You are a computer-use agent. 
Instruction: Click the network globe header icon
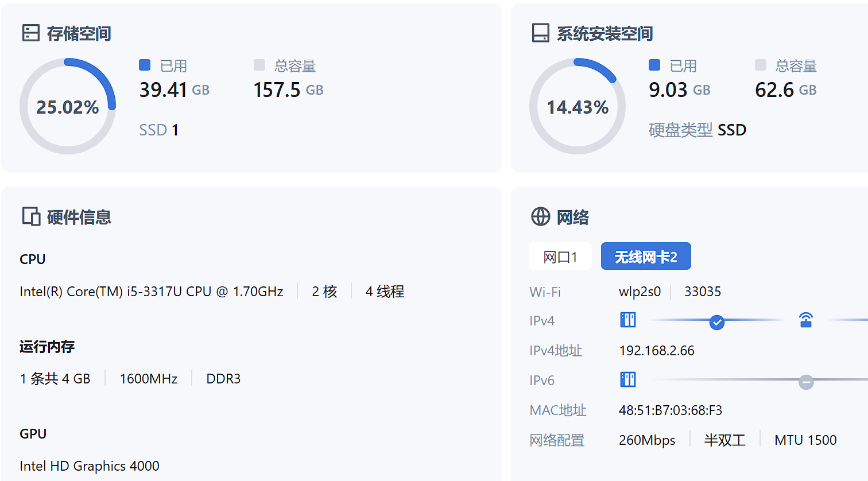coord(540,216)
